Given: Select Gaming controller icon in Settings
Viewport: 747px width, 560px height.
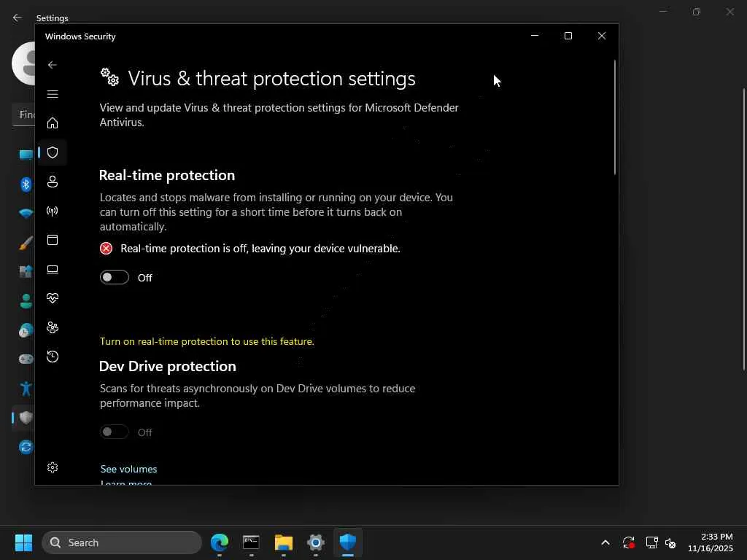Looking at the screenshot, I should tap(26, 359).
